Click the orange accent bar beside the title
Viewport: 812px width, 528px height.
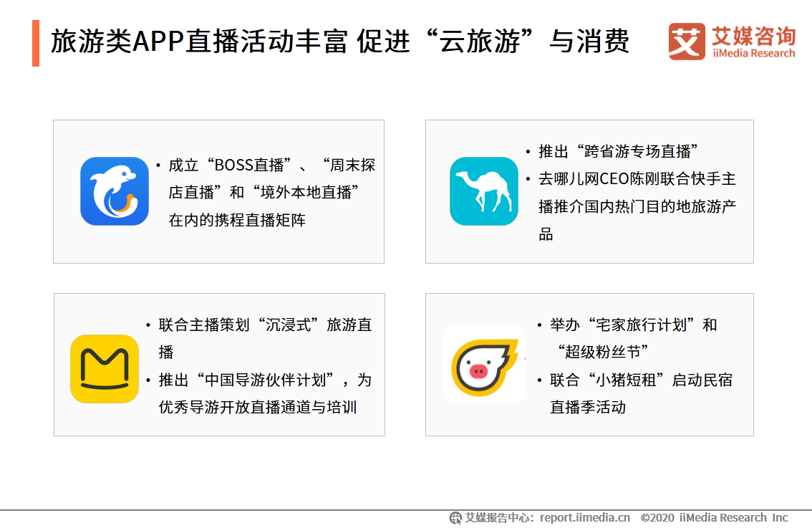pyautogui.click(x=37, y=42)
